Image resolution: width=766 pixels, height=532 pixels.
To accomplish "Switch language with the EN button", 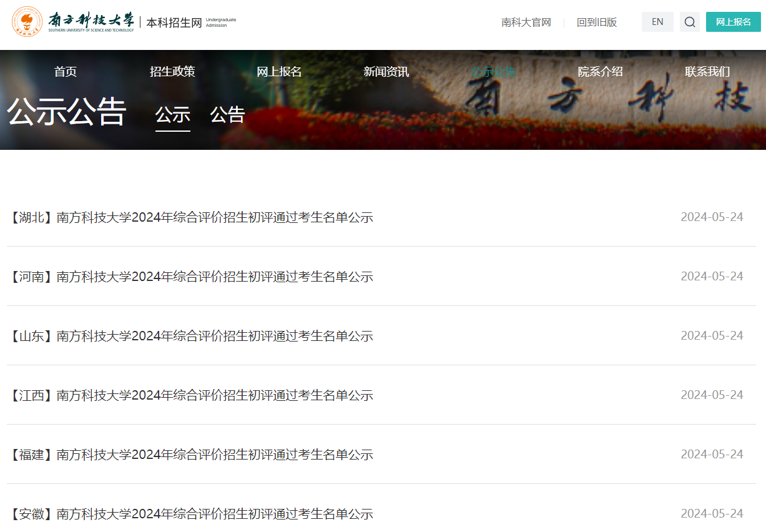I will click(657, 22).
